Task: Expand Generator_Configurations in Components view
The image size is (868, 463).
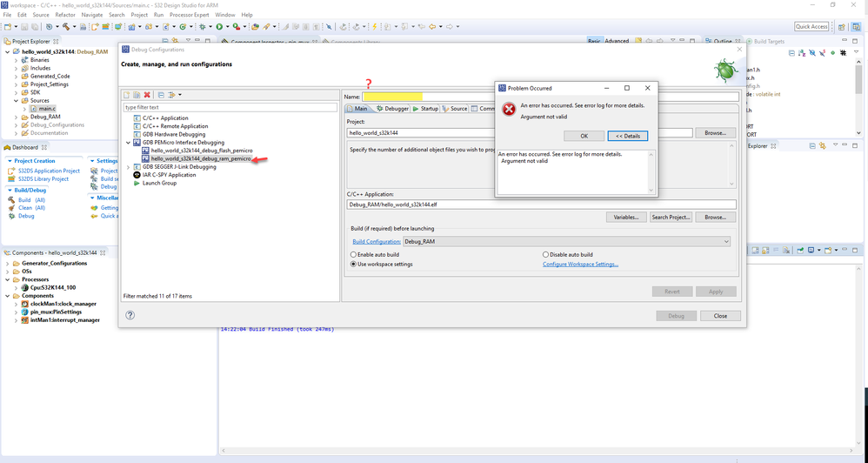Action: pyautogui.click(x=8, y=264)
